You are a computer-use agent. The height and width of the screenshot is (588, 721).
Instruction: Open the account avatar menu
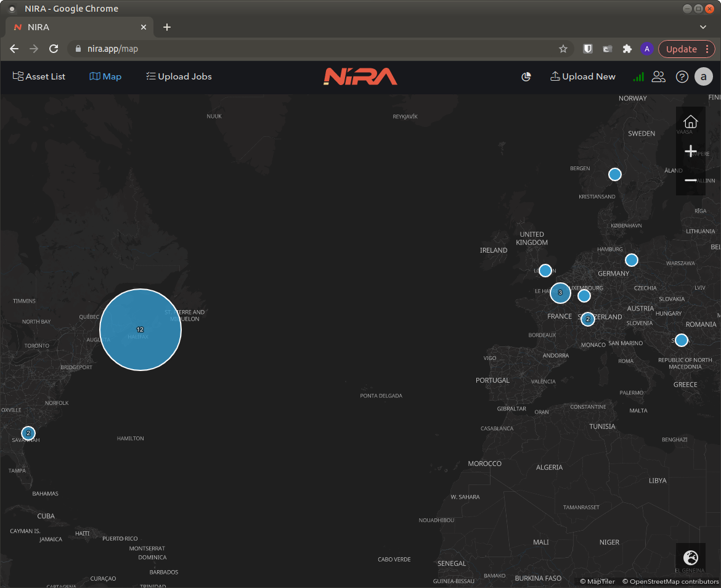(x=704, y=76)
